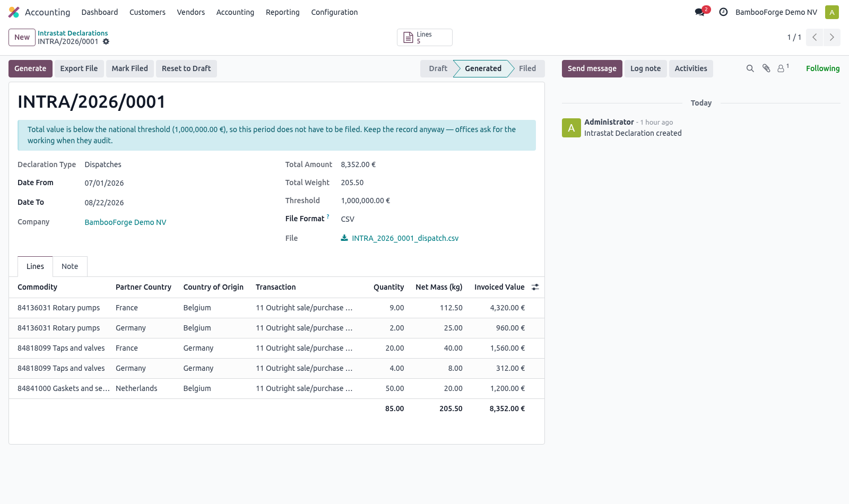
Task: Click the Export File button
Action: tap(79, 68)
